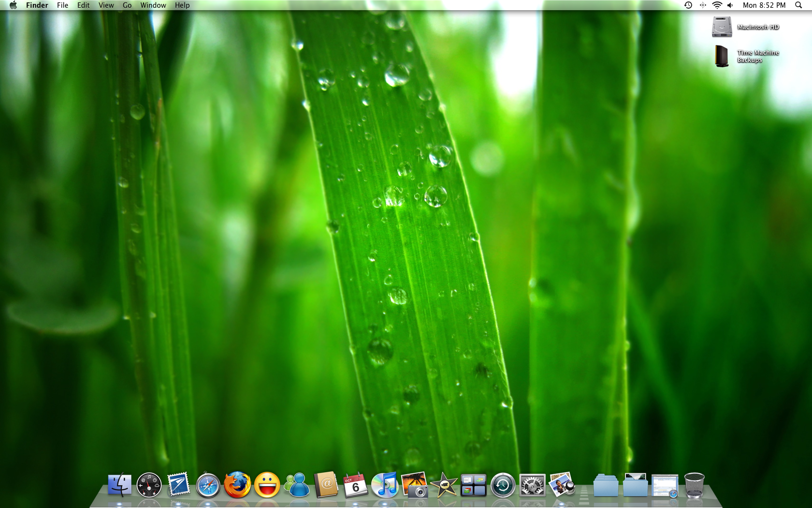This screenshot has height=508, width=812.
Task: Open the volume control menu
Action: click(730, 5)
